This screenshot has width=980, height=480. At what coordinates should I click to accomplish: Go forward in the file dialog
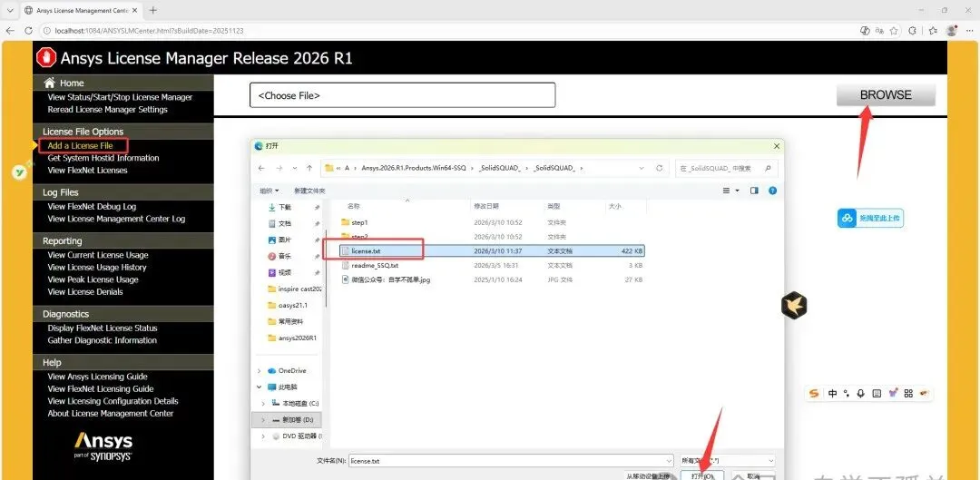(279, 168)
